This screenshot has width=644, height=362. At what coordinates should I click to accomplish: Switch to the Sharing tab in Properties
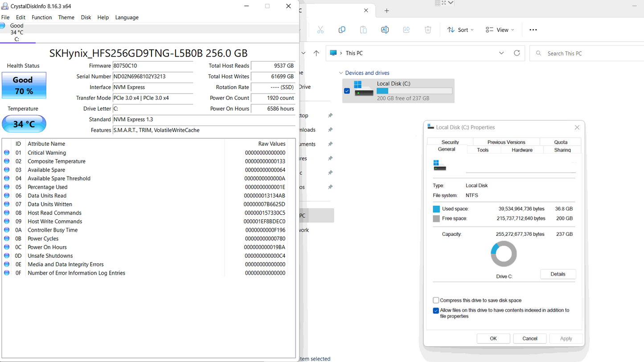[x=562, y=150]
